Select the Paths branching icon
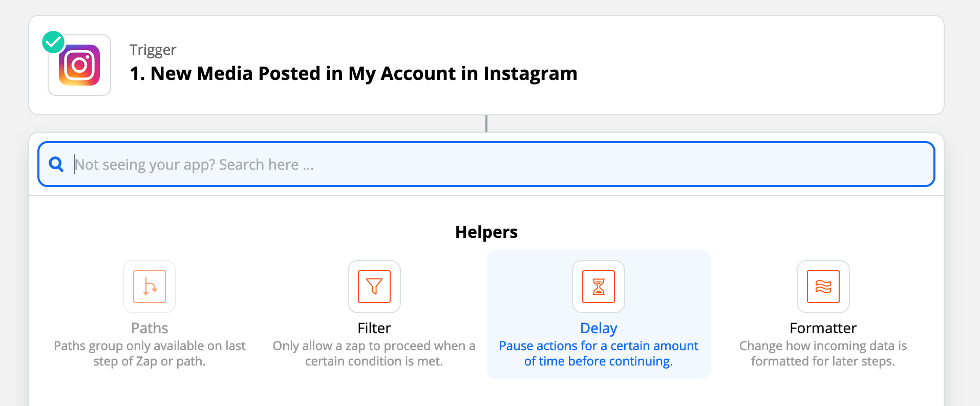The height and width of the screenshot is (406, 980). point(150,287)
